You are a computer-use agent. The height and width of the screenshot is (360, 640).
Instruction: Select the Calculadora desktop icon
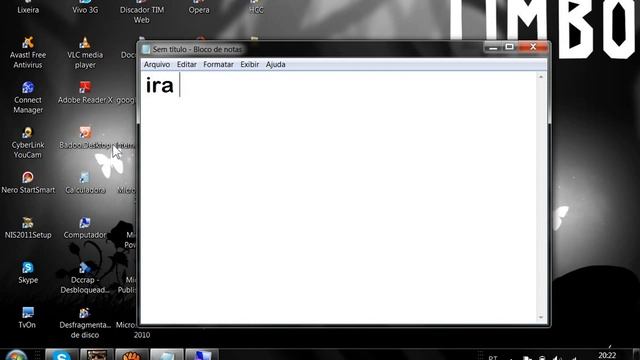[x=85, y=182]
